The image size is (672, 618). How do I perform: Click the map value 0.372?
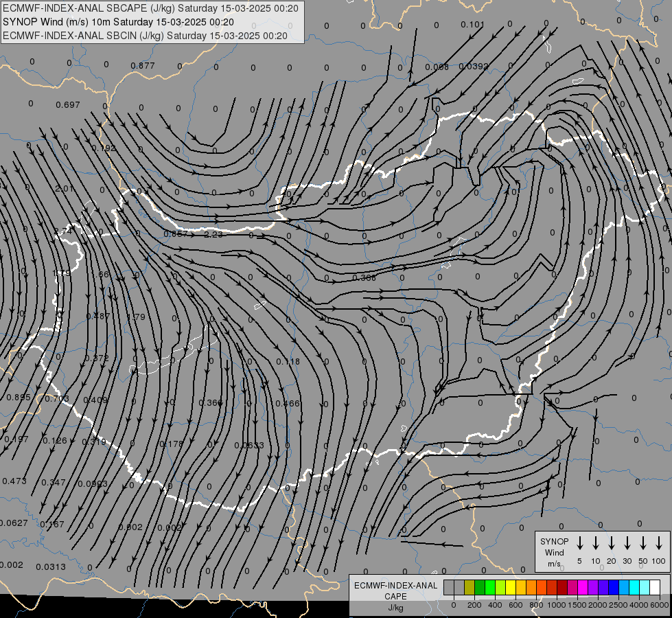tap(97, 358)
